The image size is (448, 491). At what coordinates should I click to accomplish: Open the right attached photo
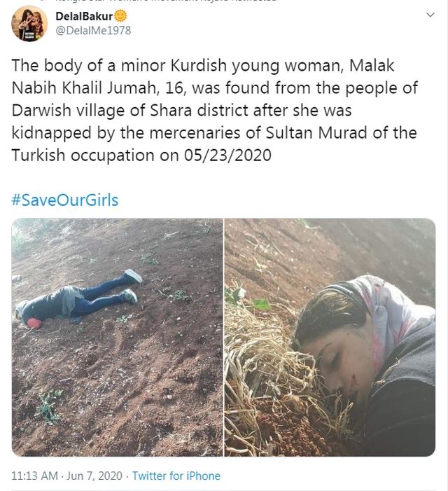pos(330,337)
